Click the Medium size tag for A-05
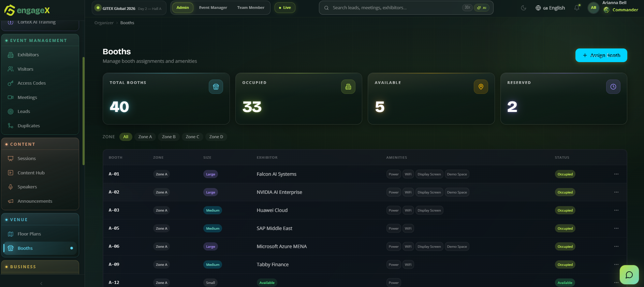 (213, 228)
